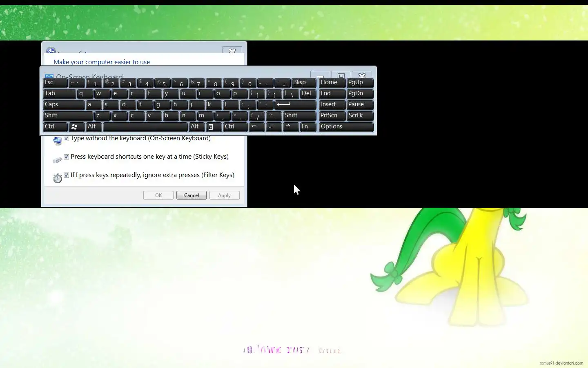Click the g key
Viewport: 588px width, 368px height.
163,105
